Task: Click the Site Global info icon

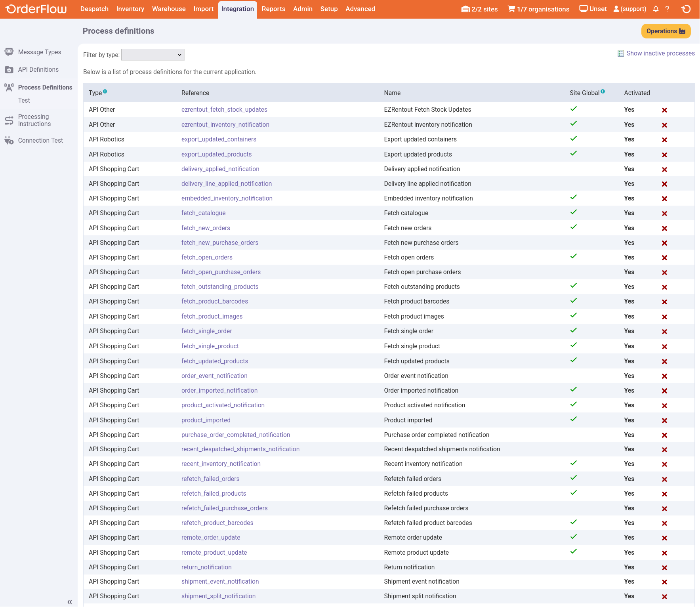Action: pyautogui.click(x=603, y=92)
